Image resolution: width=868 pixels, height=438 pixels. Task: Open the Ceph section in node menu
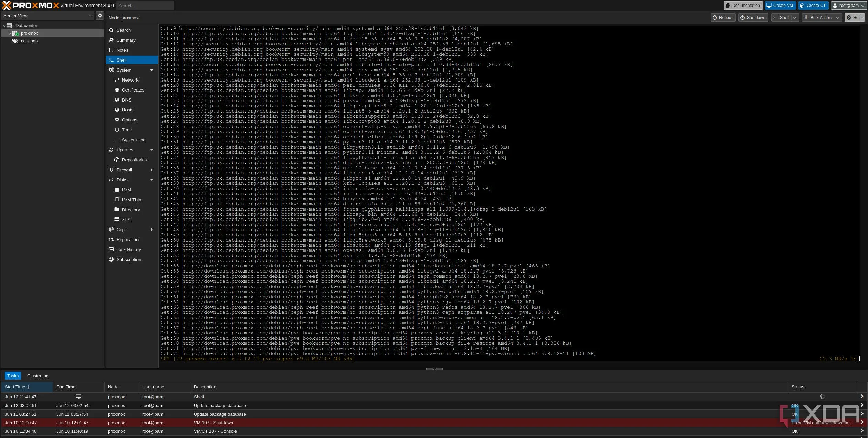[x=122, y=230]
